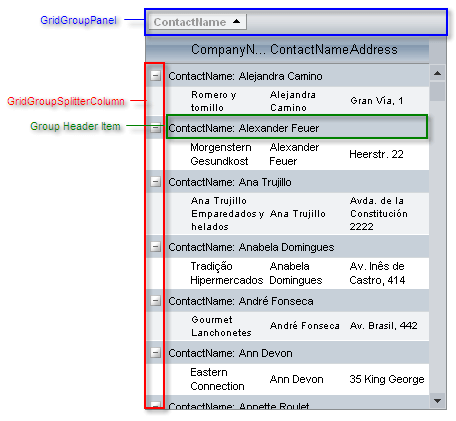Collapse the André Fonseca group
Image resolution: width=456 pixels, height=421 pixels.
pyautogui.click(x=155, y=301)
